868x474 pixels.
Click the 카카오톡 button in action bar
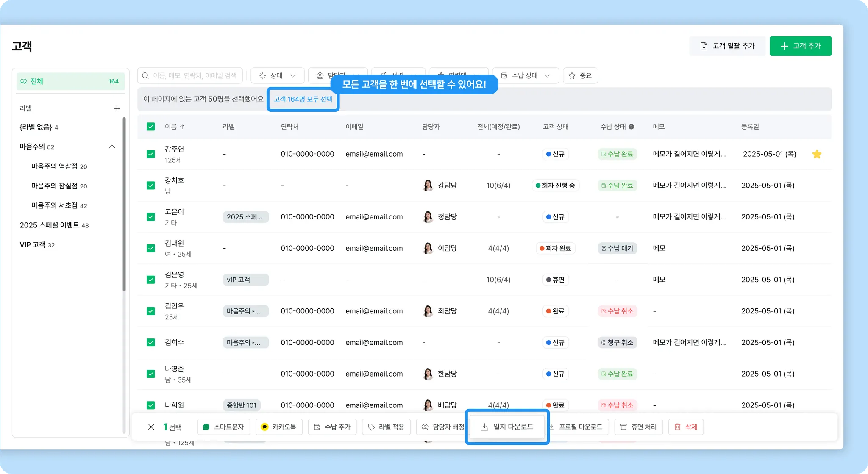click(279, 427)
